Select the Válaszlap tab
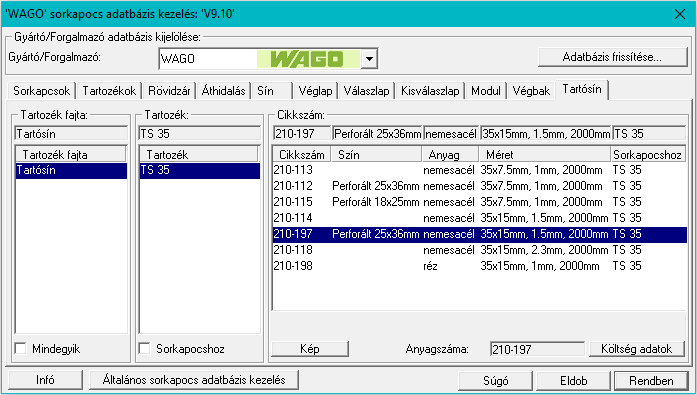Screen dimensions: 697x395 coord(366,91)
